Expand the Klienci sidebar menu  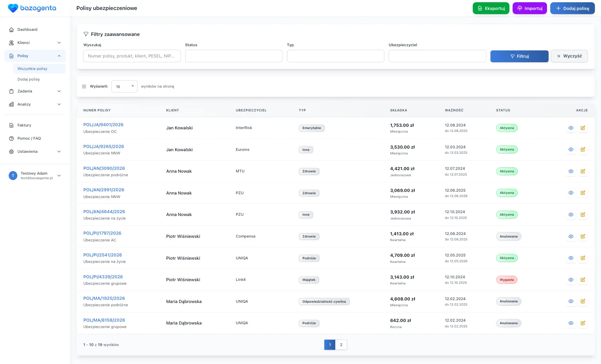click(59, 43)
